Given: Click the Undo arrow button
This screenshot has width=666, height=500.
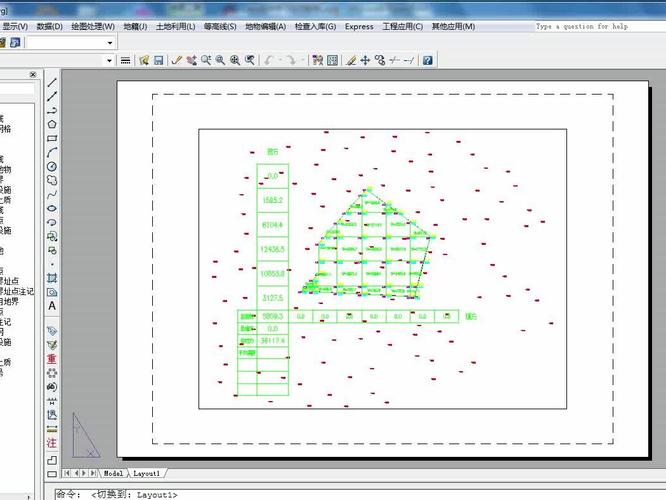Looking at the screenshot, I should 269,61.
